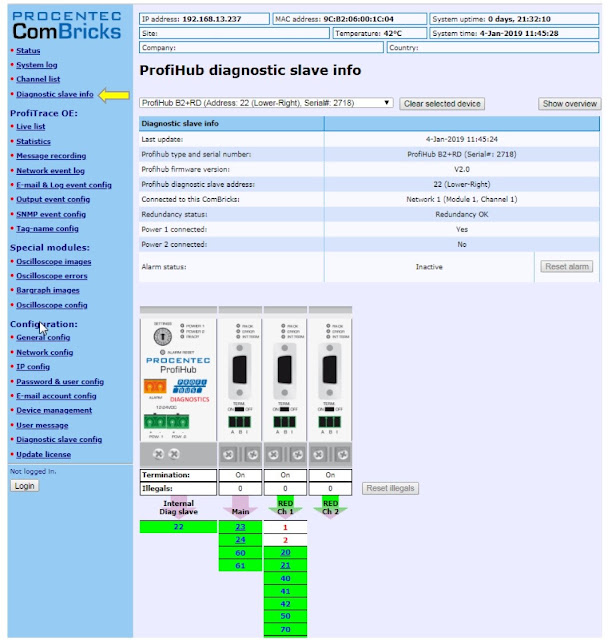Click Clear selected device button

(442, 104)
